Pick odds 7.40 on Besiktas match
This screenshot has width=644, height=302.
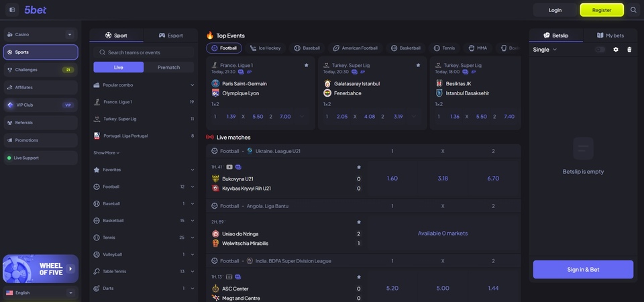coord(504,116)
